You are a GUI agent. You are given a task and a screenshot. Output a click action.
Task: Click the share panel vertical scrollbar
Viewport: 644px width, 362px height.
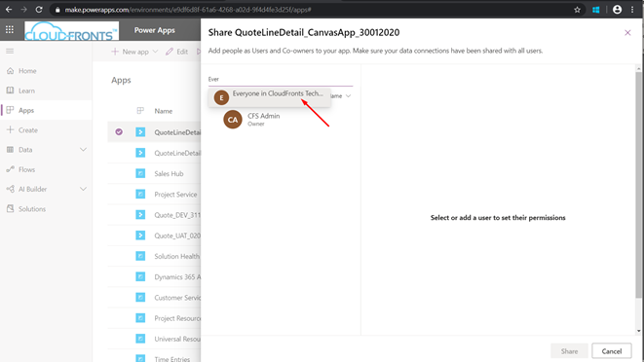[639, 185]
